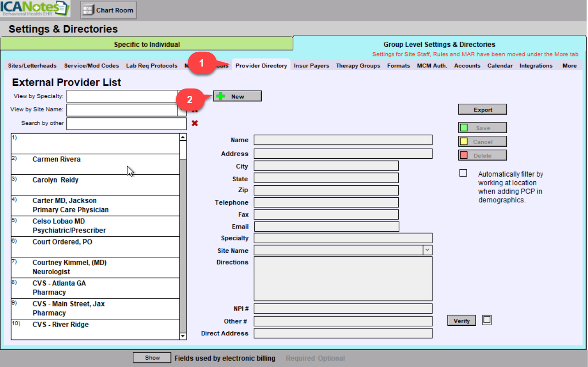Enable automatically filter by working at location
The image size is (588, 367).
pyautogui.click(x=463, y=173)
